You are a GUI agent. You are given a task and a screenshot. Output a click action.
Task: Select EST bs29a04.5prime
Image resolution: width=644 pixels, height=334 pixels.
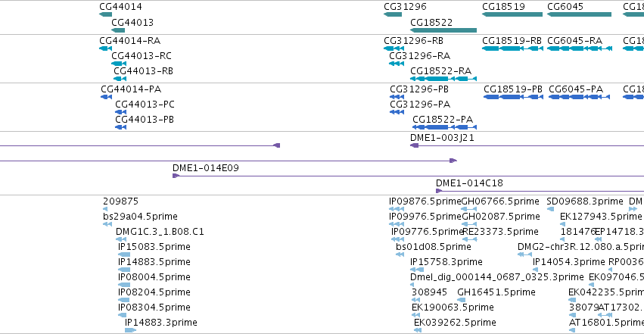tap(107, 224)
